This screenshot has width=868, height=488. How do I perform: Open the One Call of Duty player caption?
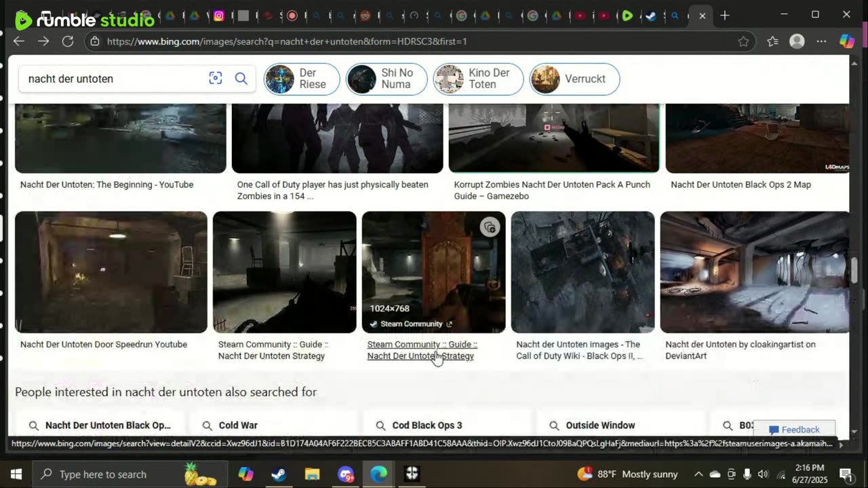tap(332, 190)
